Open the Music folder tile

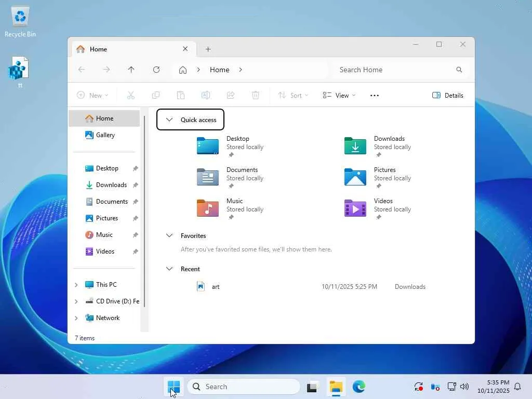(208, 208)
